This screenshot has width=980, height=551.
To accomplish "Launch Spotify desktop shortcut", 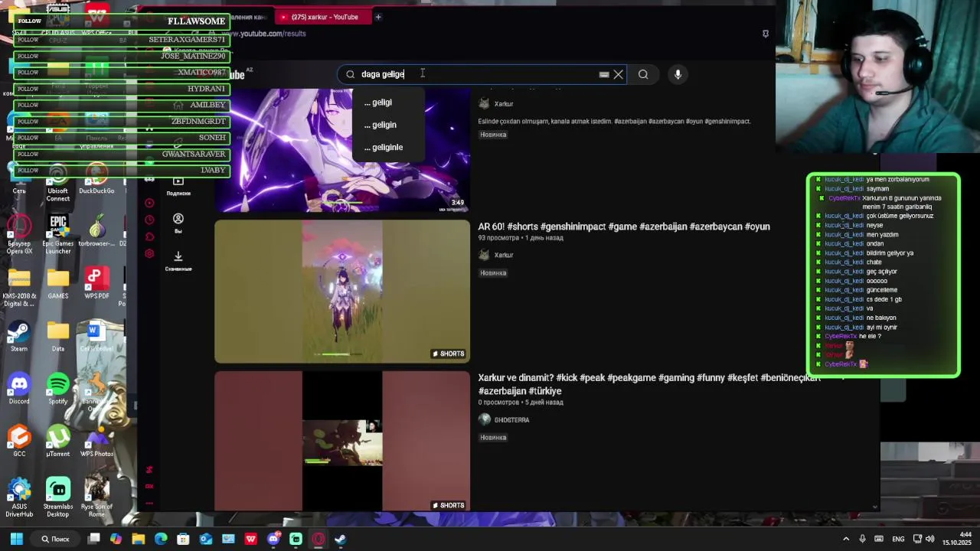I will pos(58,389).
